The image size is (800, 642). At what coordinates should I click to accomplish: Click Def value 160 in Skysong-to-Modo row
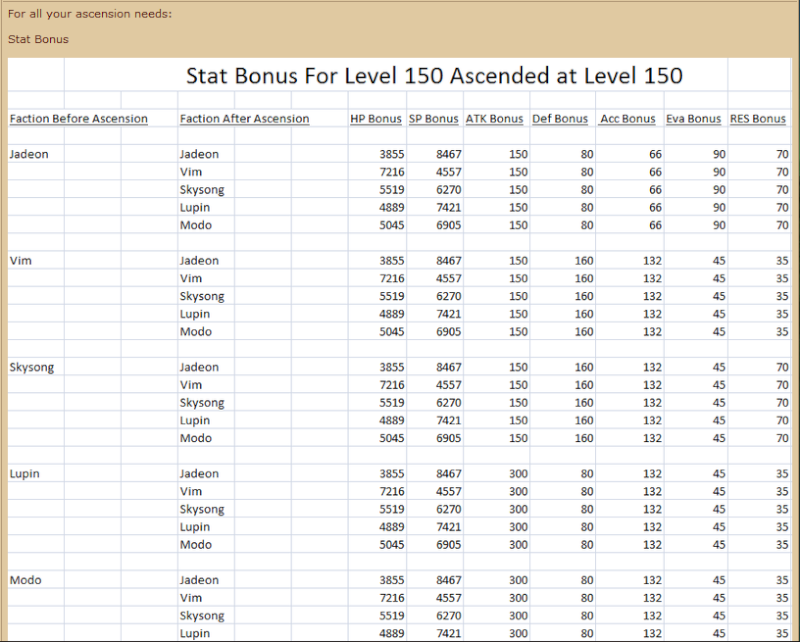click(584, 438)
